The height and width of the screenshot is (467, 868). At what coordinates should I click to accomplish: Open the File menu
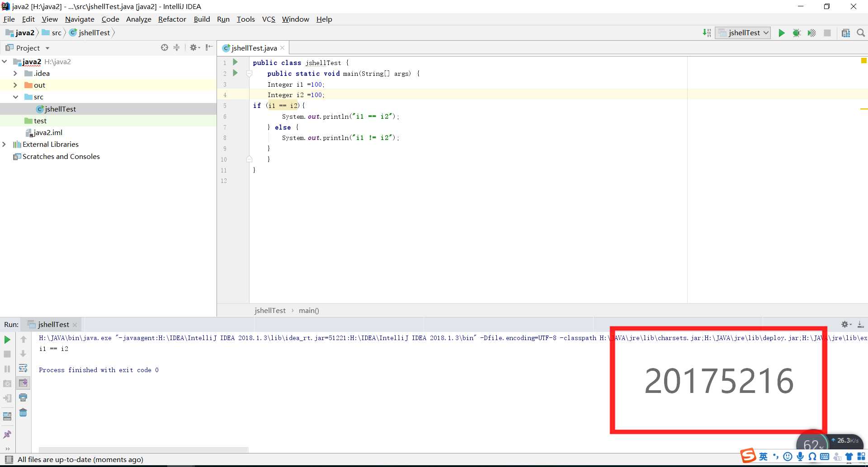9,19
